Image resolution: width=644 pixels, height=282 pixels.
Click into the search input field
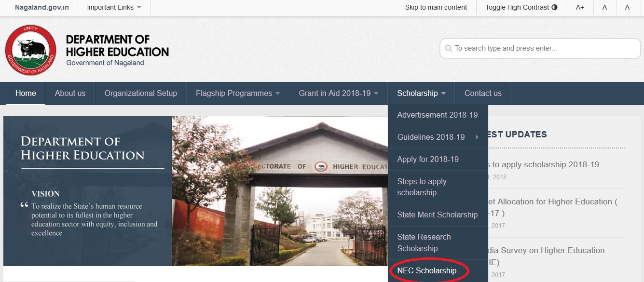540,48
